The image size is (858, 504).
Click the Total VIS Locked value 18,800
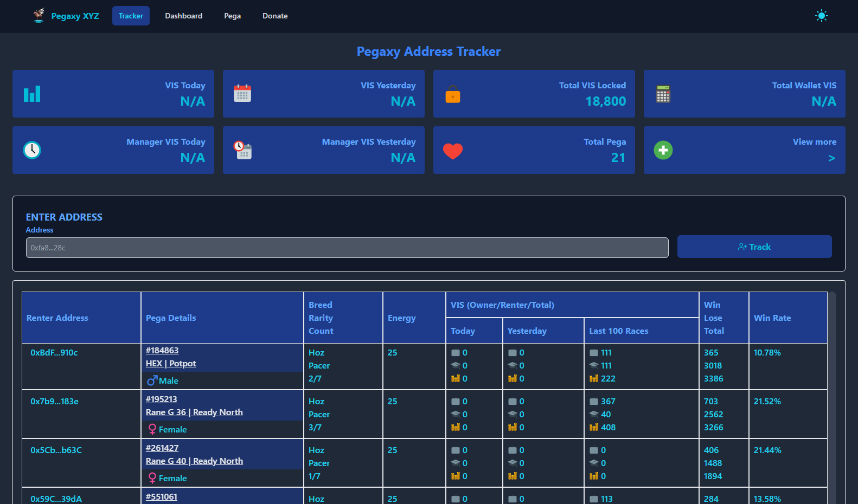tap(606, 101)
